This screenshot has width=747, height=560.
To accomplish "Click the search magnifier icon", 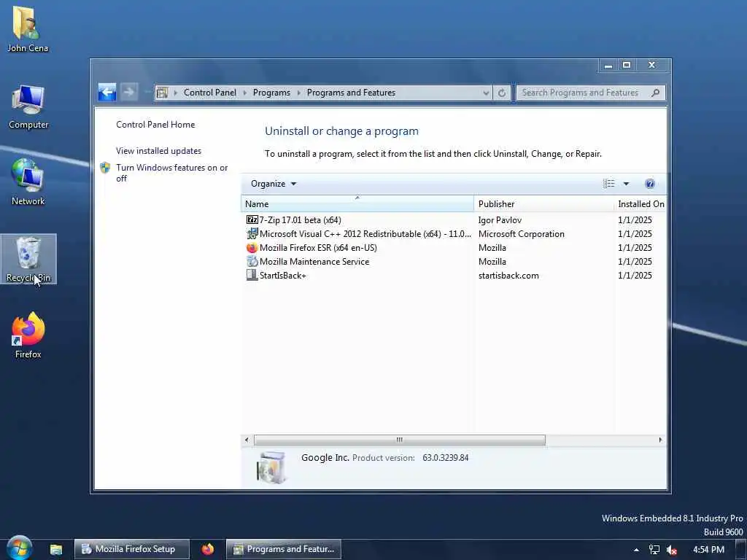I will [x=656, y=93].
